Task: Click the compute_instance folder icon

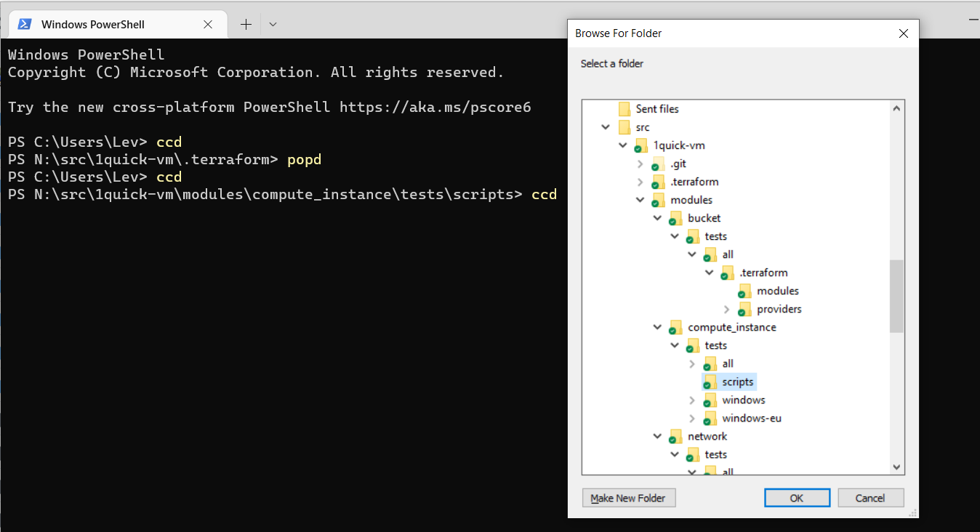Action: pos(676,328)
